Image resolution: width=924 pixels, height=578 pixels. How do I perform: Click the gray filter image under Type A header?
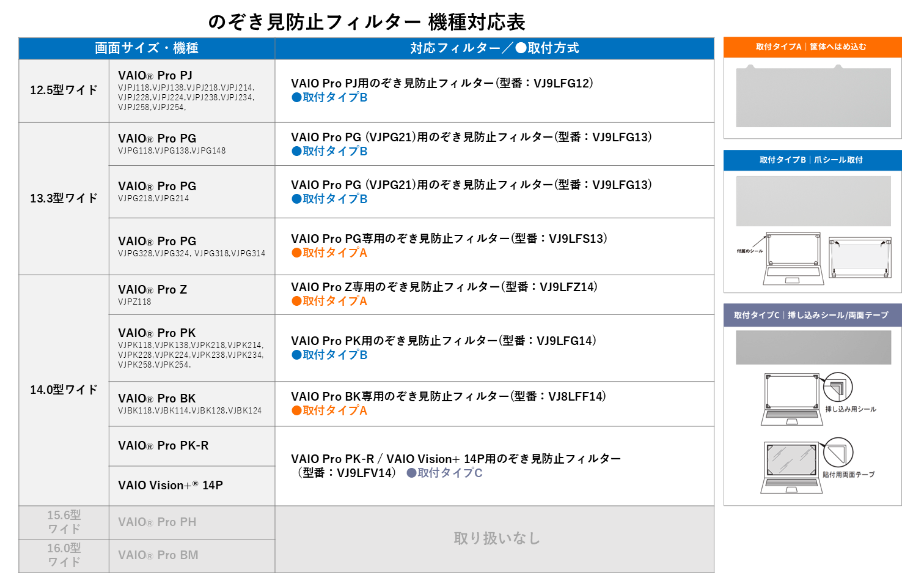(813, 98)
